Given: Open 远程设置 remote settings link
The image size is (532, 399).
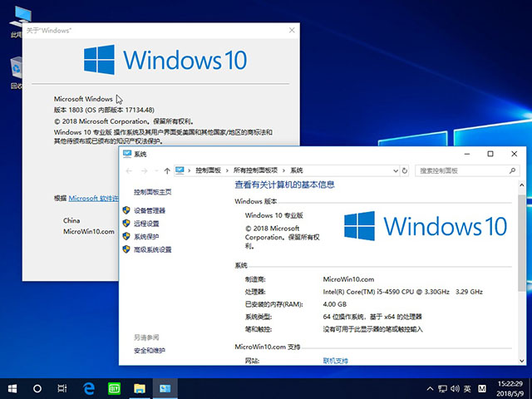Looking at the screenshot, I should [x=146, y=224].
